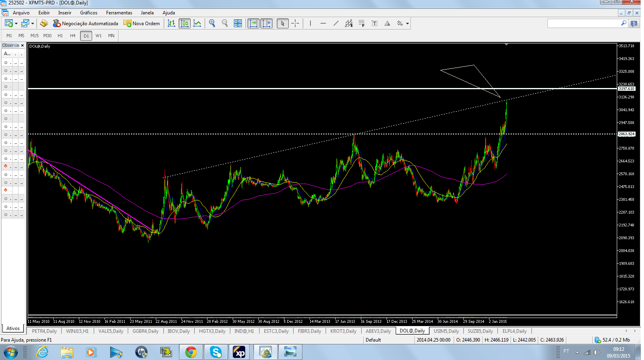Expand the new chart dropdown arrow
This screenshot has height=360, width=644.
click(x=16, y=24)
